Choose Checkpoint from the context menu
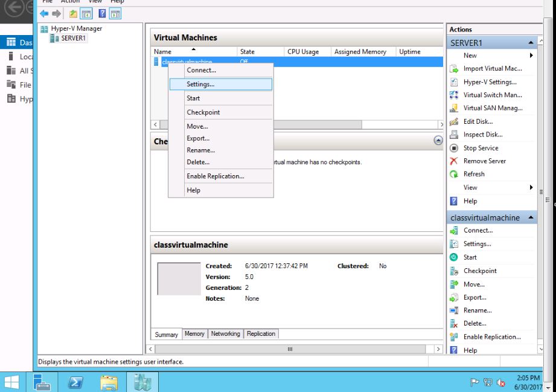 (x=221, y=112)
